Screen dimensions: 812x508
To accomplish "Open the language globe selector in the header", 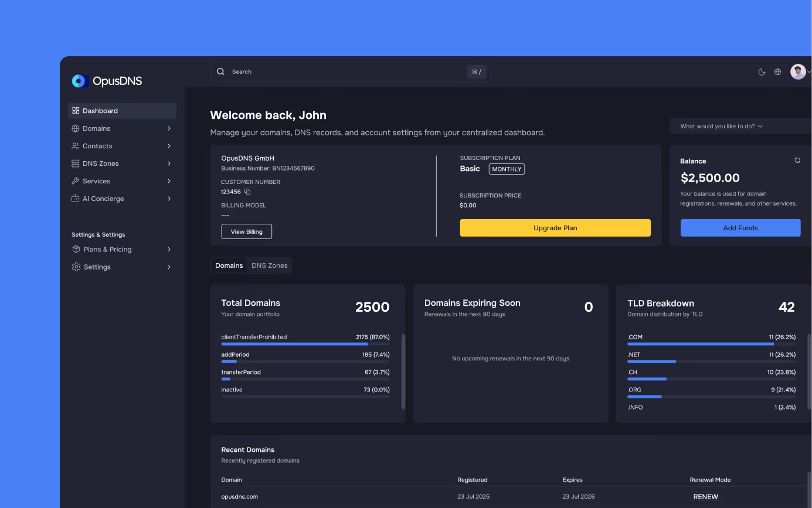I will click(x=777, y=71).
